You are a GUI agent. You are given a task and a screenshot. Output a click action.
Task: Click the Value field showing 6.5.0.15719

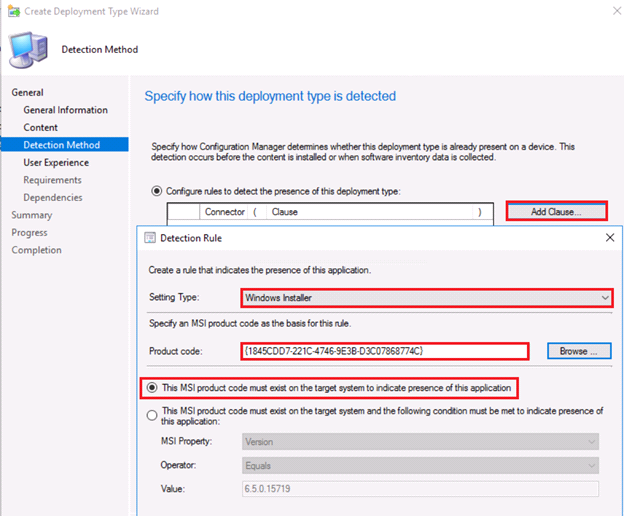(420, 488)
